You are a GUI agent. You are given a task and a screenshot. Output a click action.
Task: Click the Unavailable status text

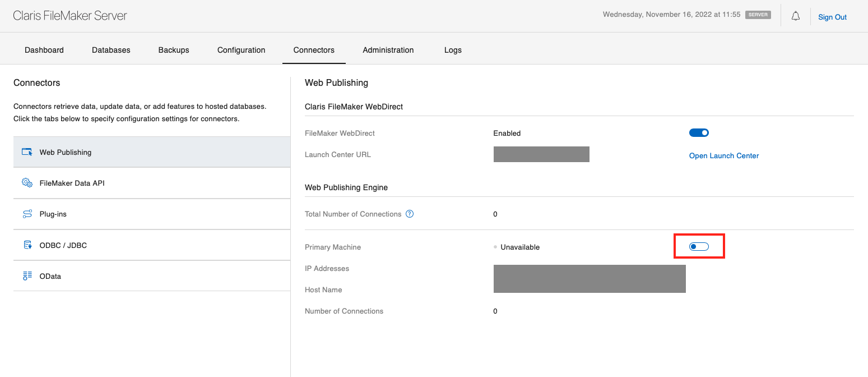[520, 247]
